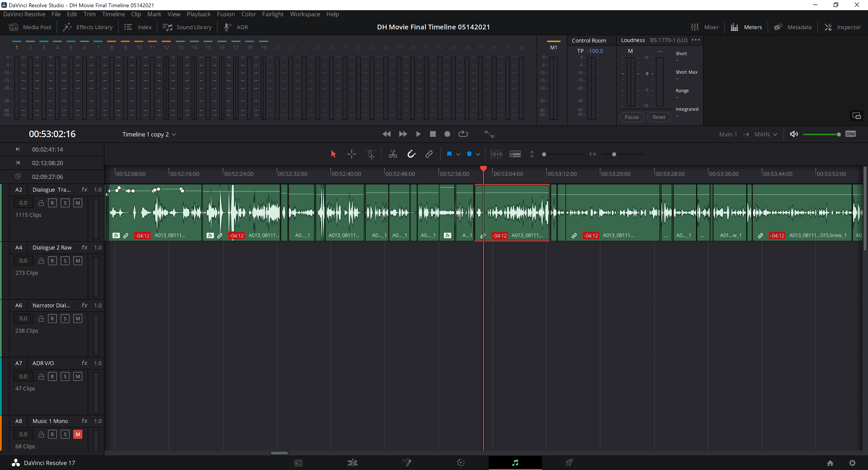Viewport: 868px width, 470px height.
Task: Open the Index panel
Action: tap(138, 27)
